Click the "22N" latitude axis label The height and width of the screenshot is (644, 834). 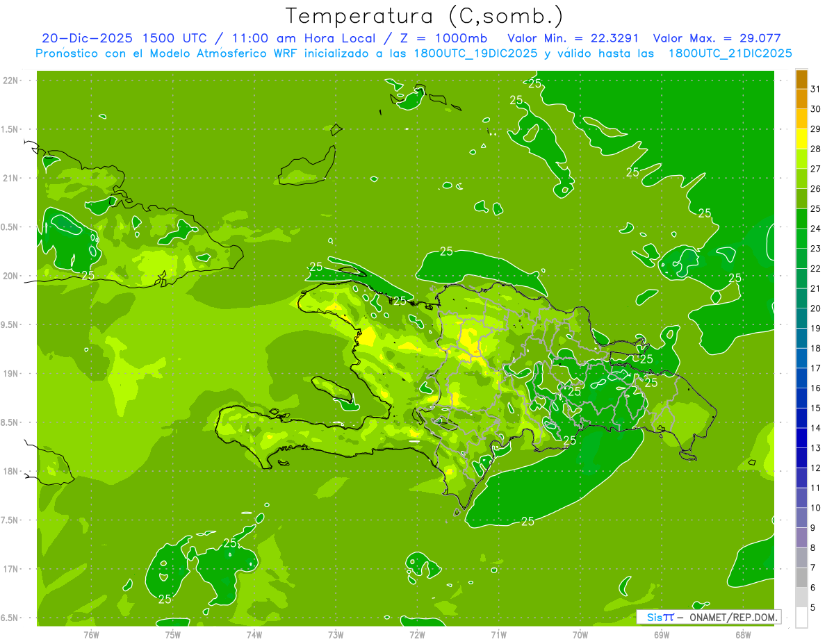point(12,81)
